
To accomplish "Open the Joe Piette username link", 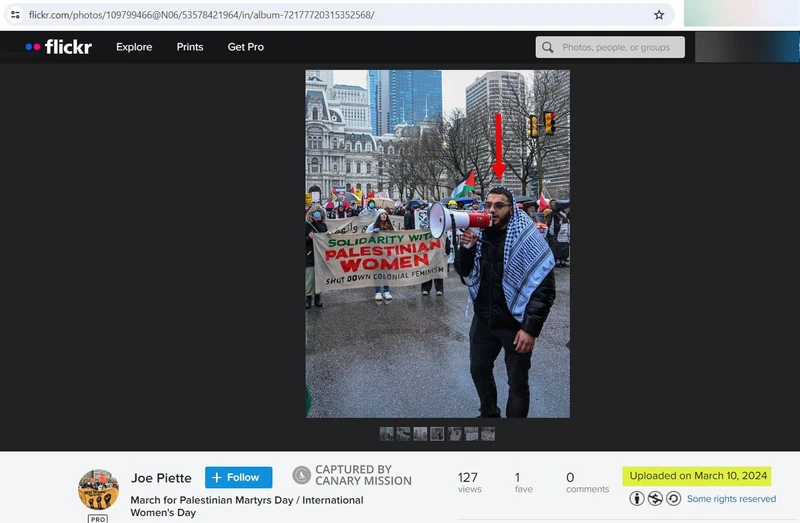I will tap(161, 478).
